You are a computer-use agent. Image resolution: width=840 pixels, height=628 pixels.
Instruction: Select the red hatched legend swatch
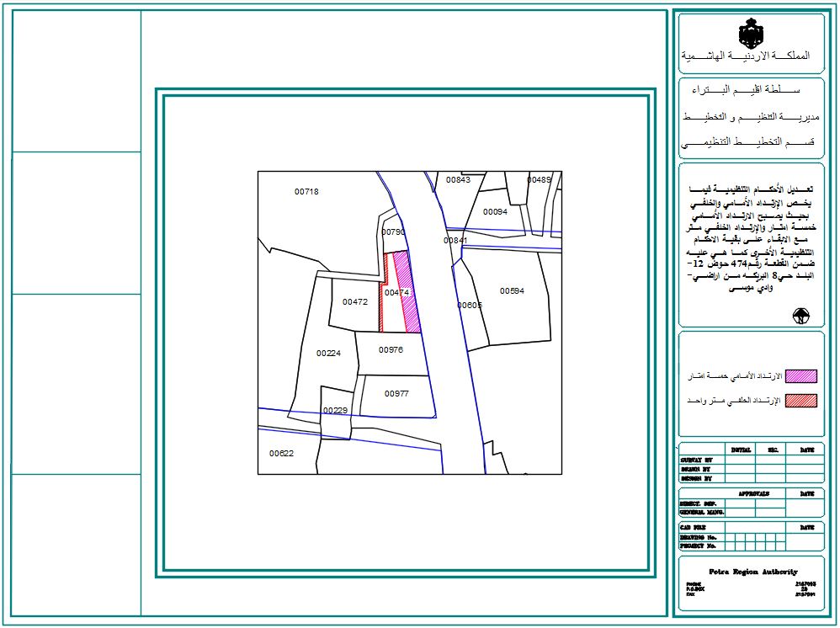tap(800, 401)
